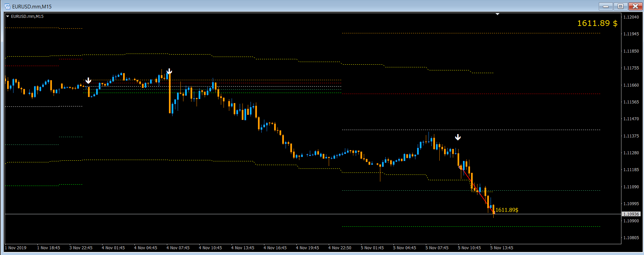Click price axis label 1.11850
The height and width of the screenshot is (255, 644).
[631, 51]
